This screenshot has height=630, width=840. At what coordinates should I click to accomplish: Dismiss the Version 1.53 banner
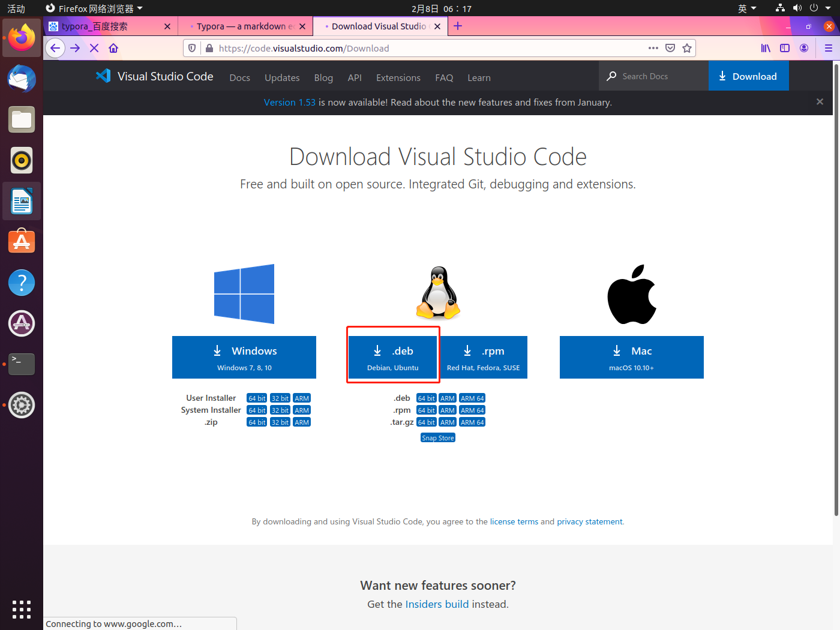[x=820, y=102]
